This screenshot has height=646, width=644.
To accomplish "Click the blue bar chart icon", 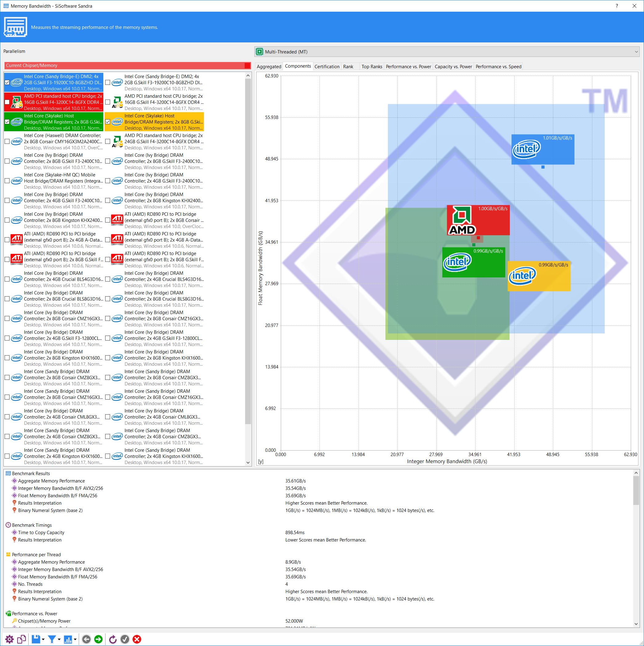I will pyautogui.click(x=68, y=639).
